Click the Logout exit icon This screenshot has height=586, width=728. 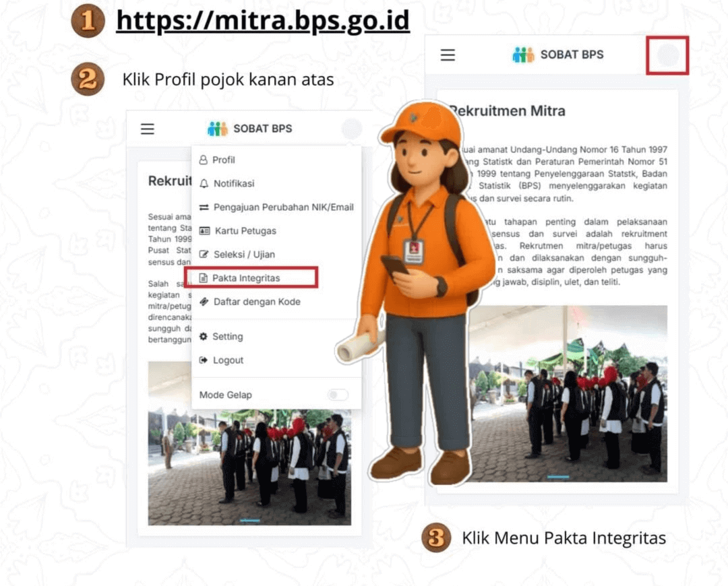[204, 360]
